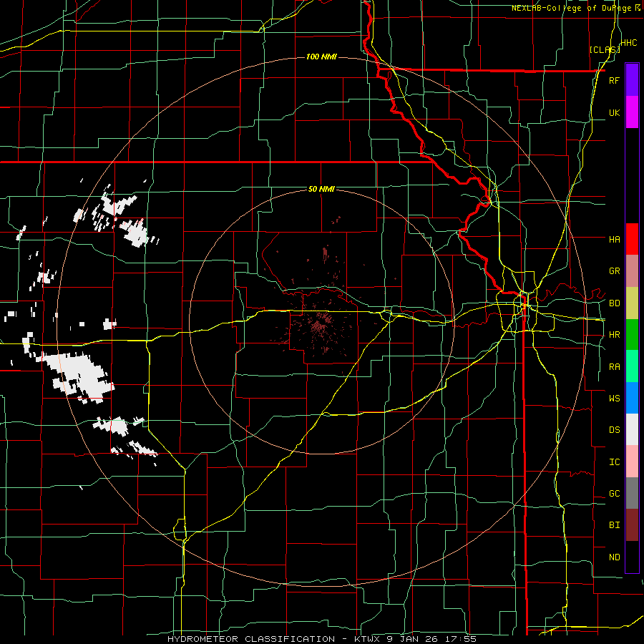Click the 50 NMI range label
The image size is (644, 644).
[321, 189]
